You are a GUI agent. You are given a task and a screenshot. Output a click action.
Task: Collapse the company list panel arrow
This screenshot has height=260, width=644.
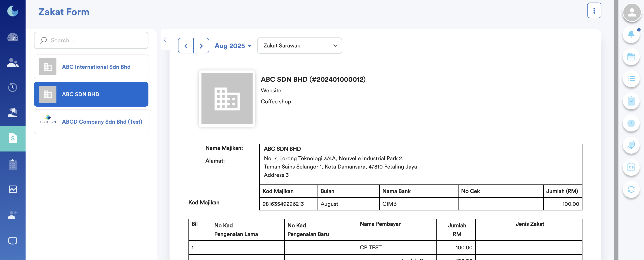coord(165,40)
